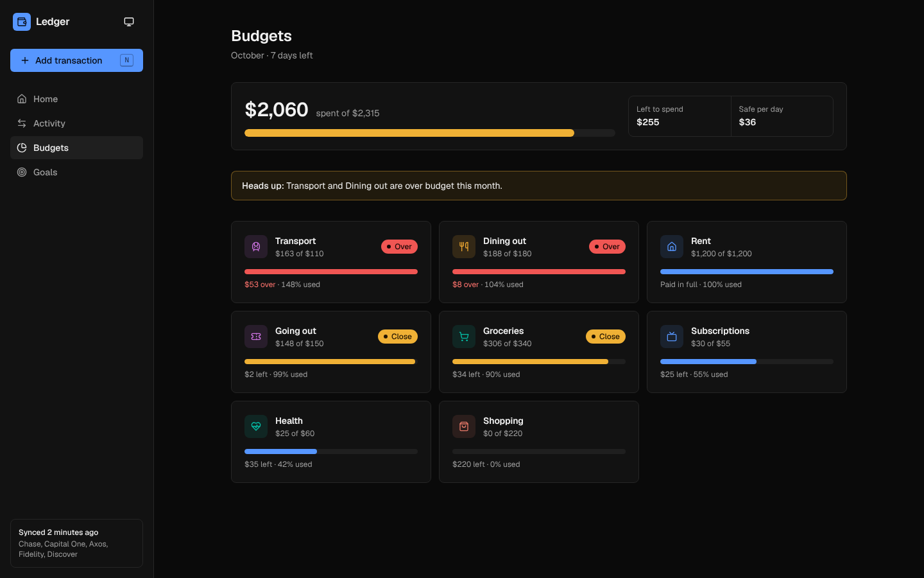
Task: Click '$306 of $340' Groceries amount
Action: click(x=508, y=344)
